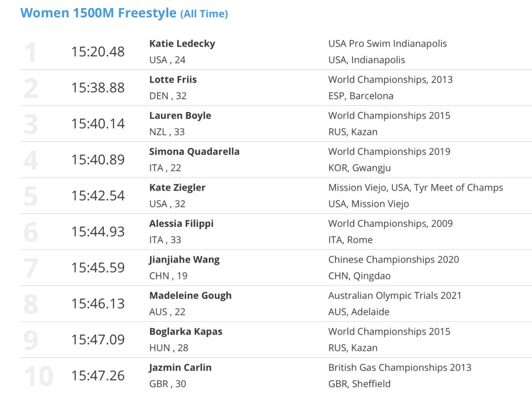The height and width of the screenshot is (399, 532).
Task: Select Jazmin Carlin, the tenth-ranked swimmer
Action: 180,368
